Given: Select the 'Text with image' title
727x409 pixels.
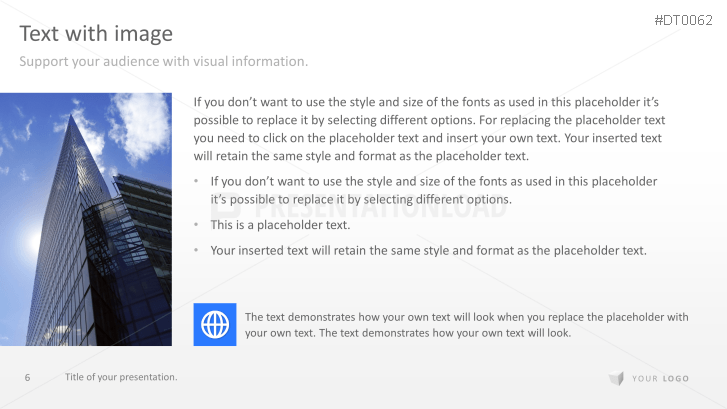Looking at the screenshot, I should (96, 34).
